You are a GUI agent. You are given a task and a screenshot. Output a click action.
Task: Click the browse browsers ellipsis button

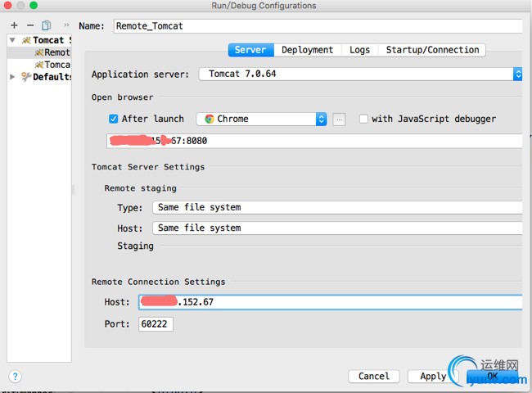[x=339, y=119]
